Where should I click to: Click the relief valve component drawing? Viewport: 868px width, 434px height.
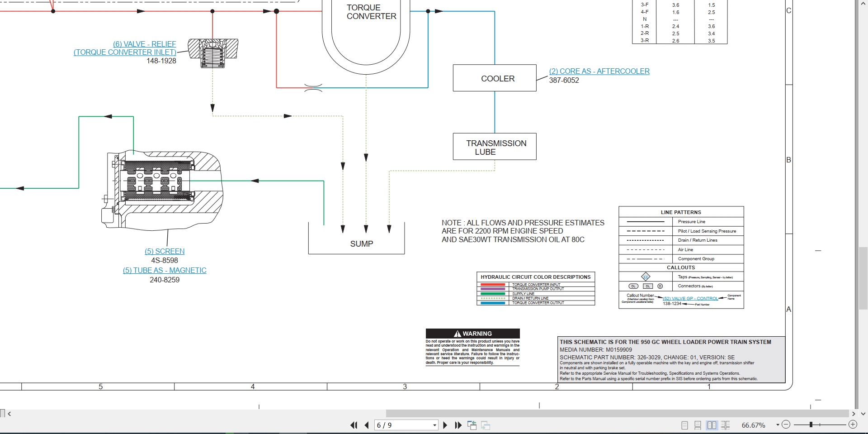click(x=213, y=53)
